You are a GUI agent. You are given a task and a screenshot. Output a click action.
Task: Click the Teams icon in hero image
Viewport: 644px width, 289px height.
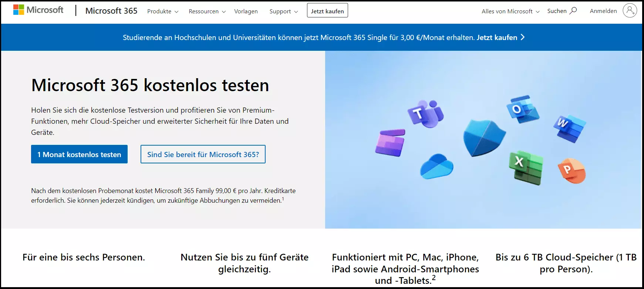(426, 113)
